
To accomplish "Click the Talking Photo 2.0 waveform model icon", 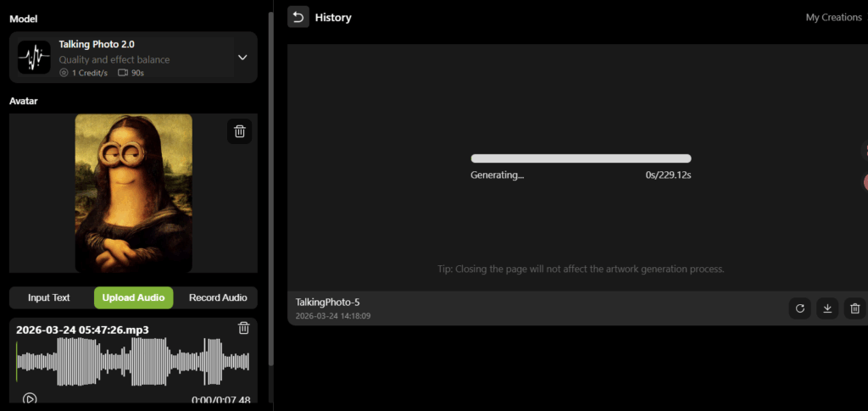I will click(34, 57).
